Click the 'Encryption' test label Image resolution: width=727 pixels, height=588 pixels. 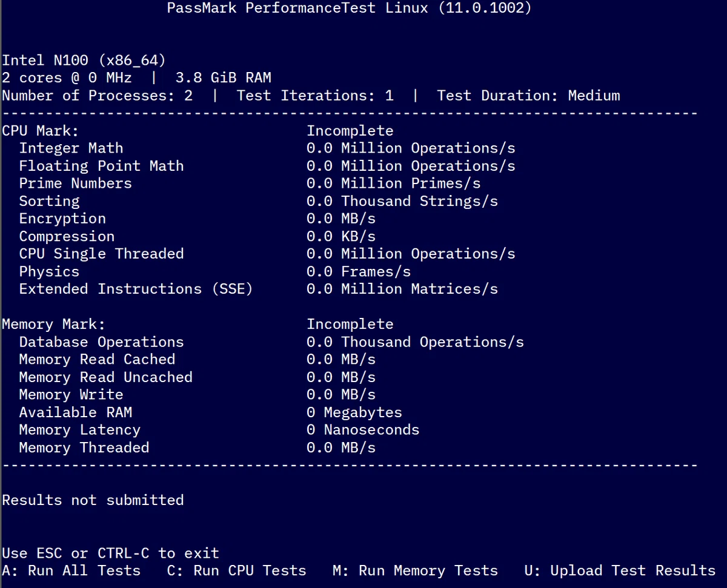tap(62, 219)
